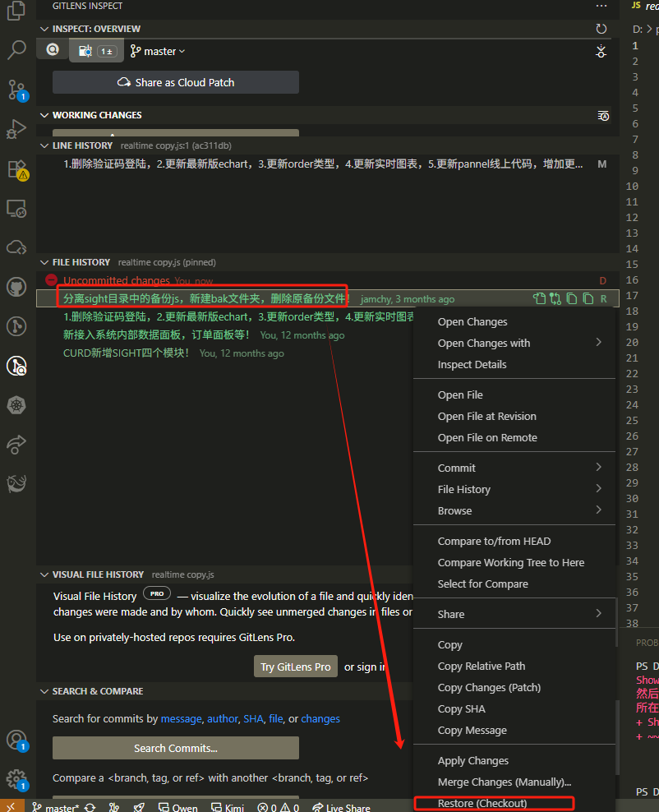
Task: Click first copy icon on selected commit row
Action: tap(572, 299)
